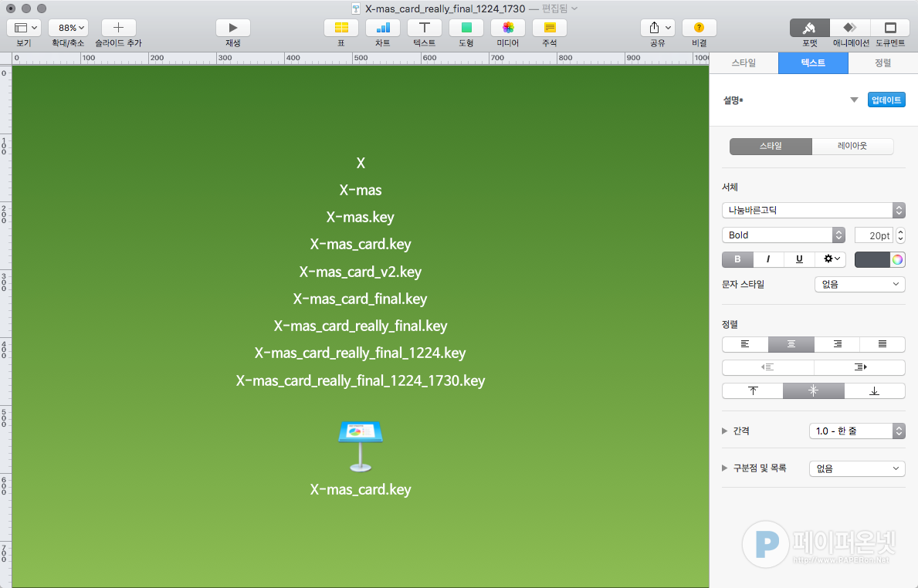Viewport: 918px width, 588px height.
Task: Switch to the 스타일 tab in the inspector
Action: tap(744, 63)
